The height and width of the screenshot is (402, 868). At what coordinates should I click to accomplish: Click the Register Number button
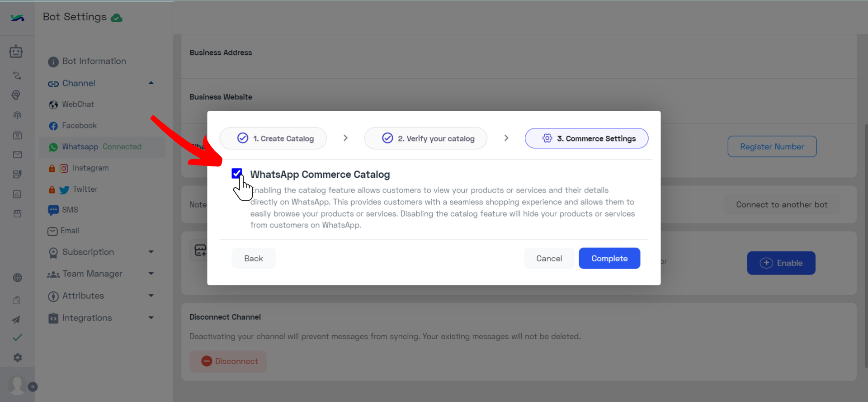[772, 147]
